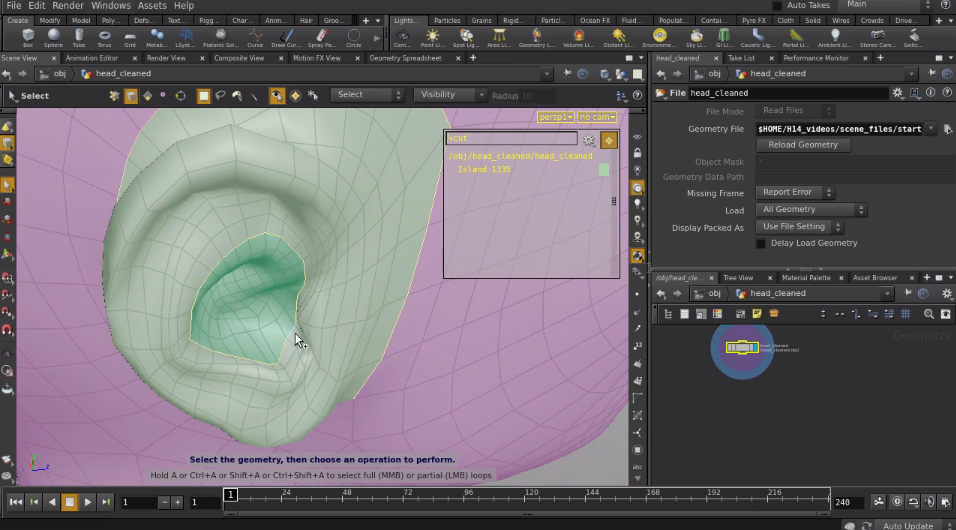Click the Camera shelf tool
Image resolution: width=956 pixels, height=530 pixels.
402,38
